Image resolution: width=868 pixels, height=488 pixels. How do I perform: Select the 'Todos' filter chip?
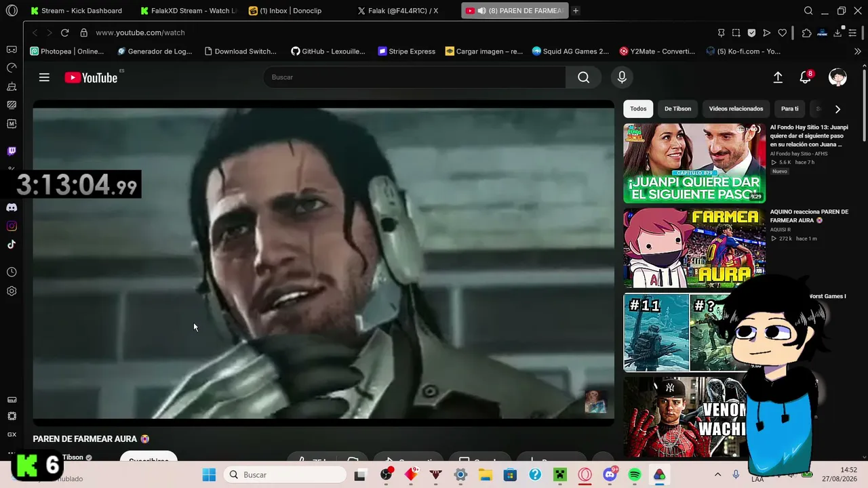[x=638, y=108]
